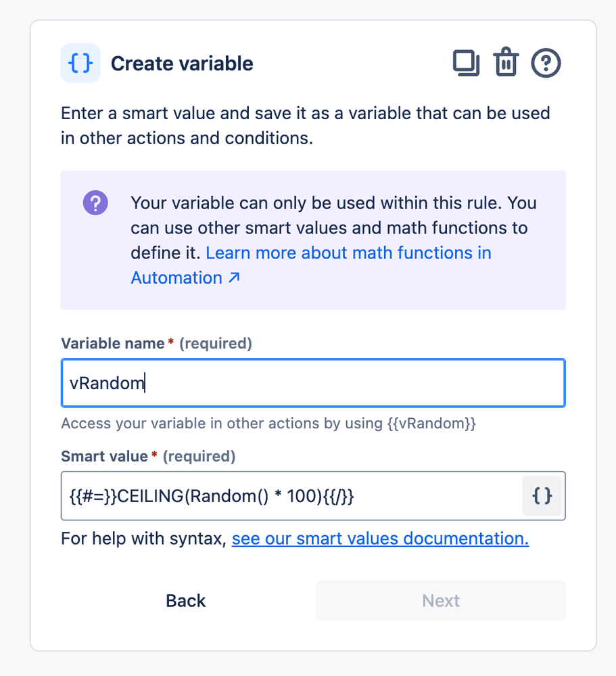616x676 pixels.
Task: Click the curly braces Create variable icon
Action: pos(80,63)
